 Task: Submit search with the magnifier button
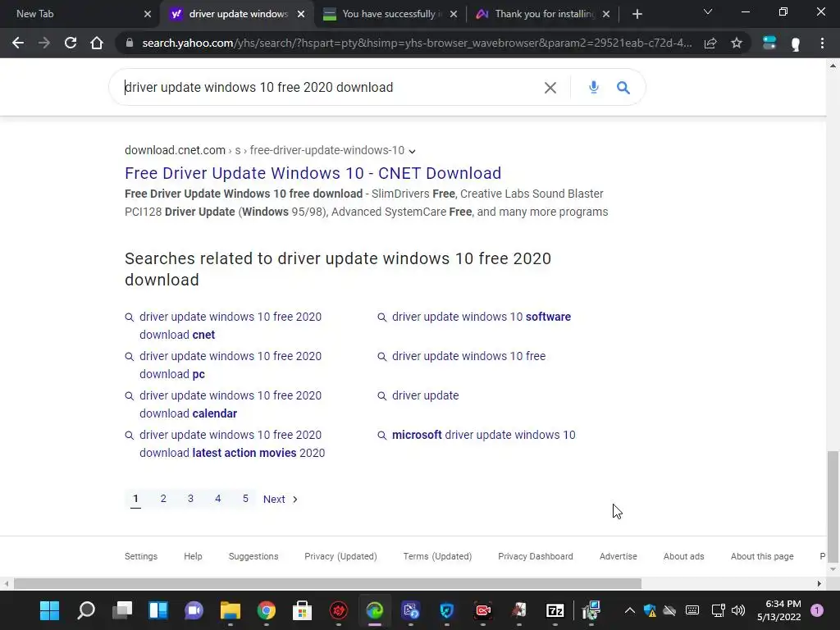click(623, 87)
